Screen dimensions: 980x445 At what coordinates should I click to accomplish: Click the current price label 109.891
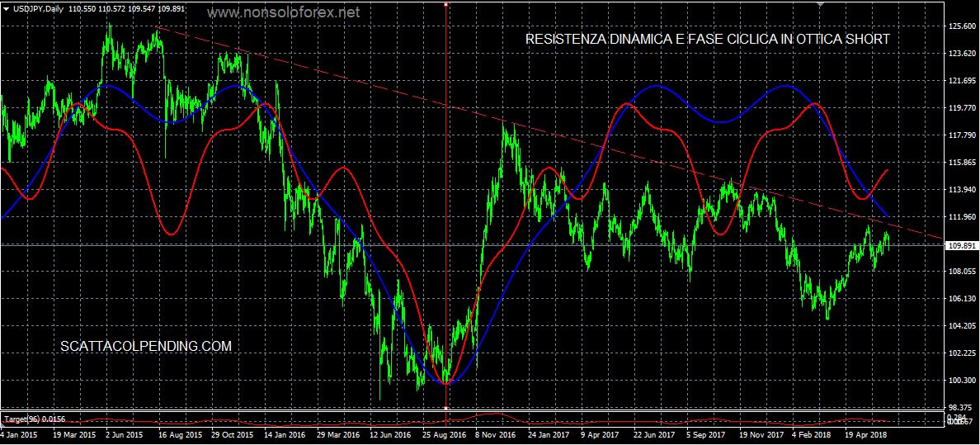coord(959,245)
